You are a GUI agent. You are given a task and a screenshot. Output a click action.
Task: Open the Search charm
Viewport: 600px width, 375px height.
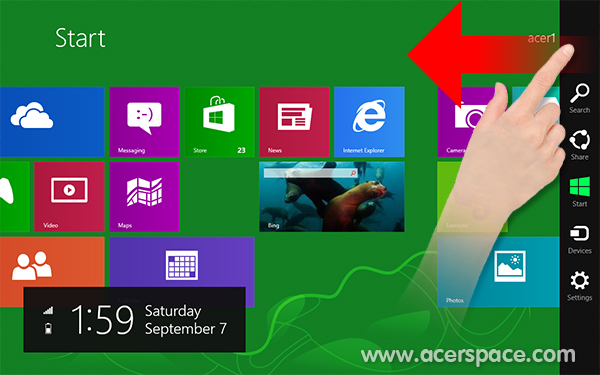[579, 98]
